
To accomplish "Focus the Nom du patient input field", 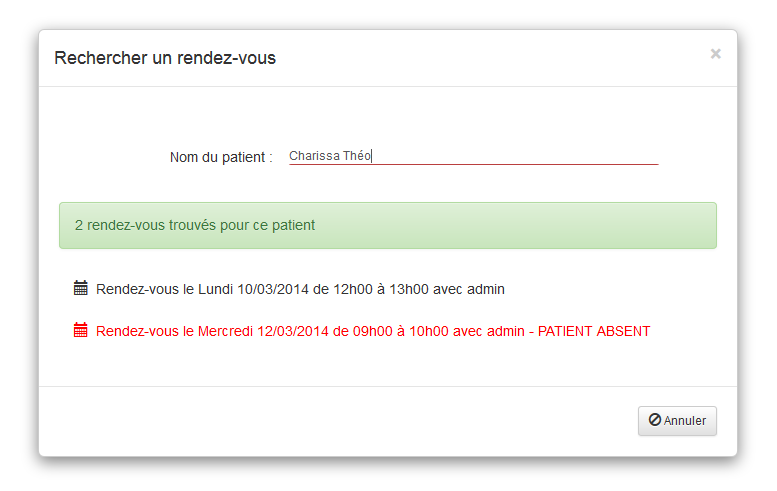I will click(x=473, y=156).
